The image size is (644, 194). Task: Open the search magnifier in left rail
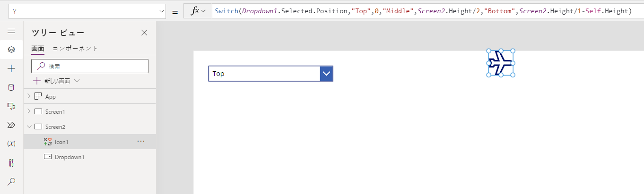pyautogui.click(x=11, y=181)
